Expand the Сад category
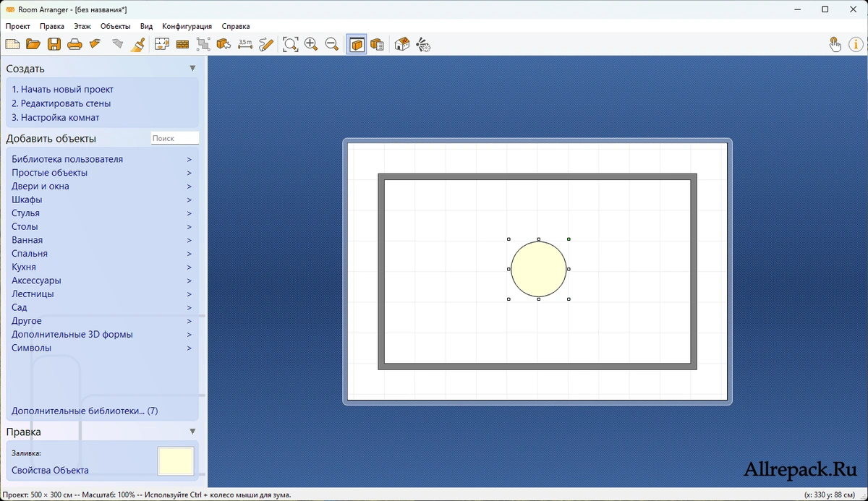The image size is (868, 501). [x=102, y=307]
